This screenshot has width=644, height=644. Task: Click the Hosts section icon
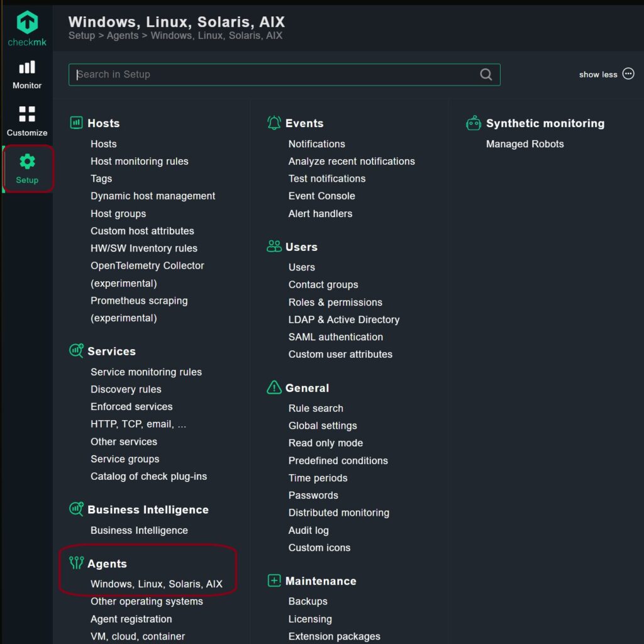[x=76, y=123]
